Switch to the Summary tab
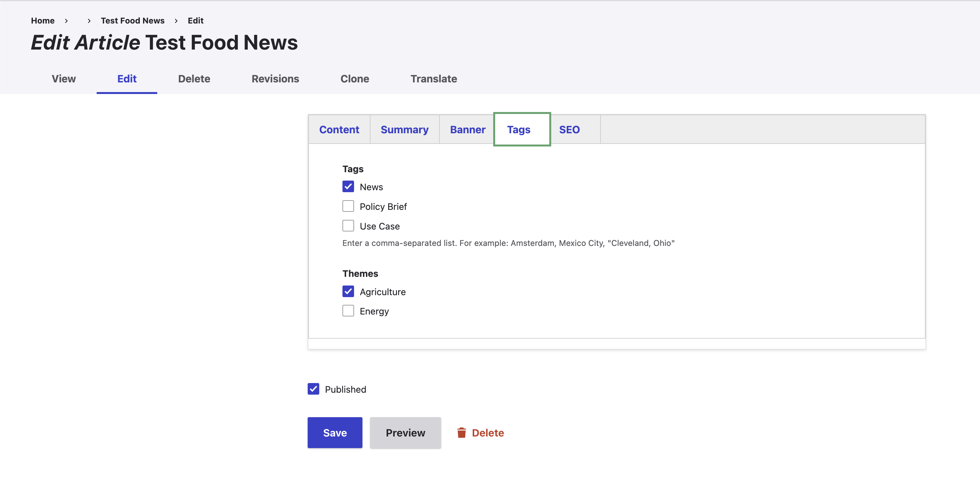Image resolution: width=980 pixels, height=497 pixels. click(x=404, y=130)
